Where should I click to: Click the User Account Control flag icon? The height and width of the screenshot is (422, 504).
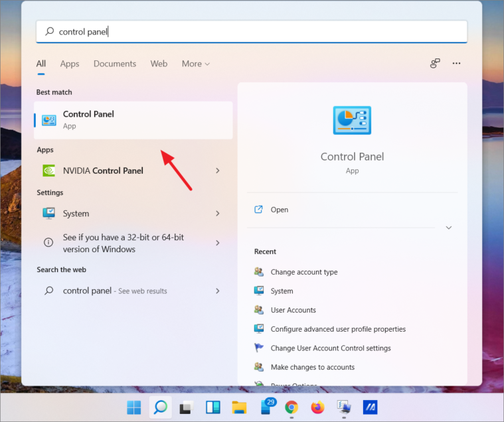[x=259, y=348]
